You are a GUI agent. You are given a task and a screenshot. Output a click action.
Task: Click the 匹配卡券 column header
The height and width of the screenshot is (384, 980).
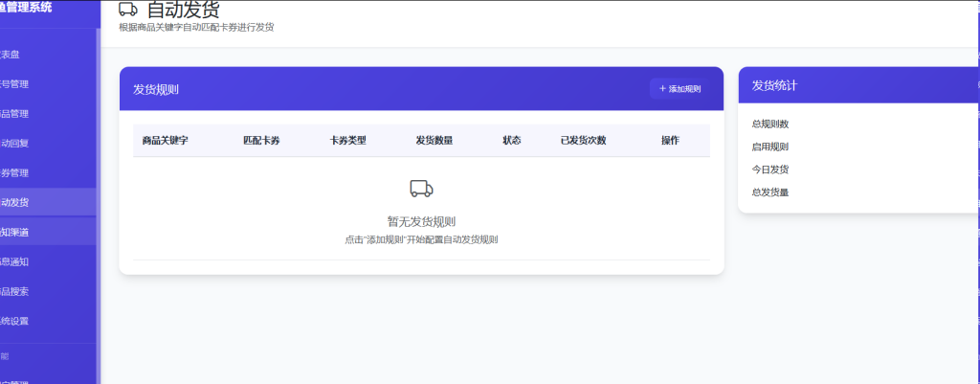coord(261,141)
